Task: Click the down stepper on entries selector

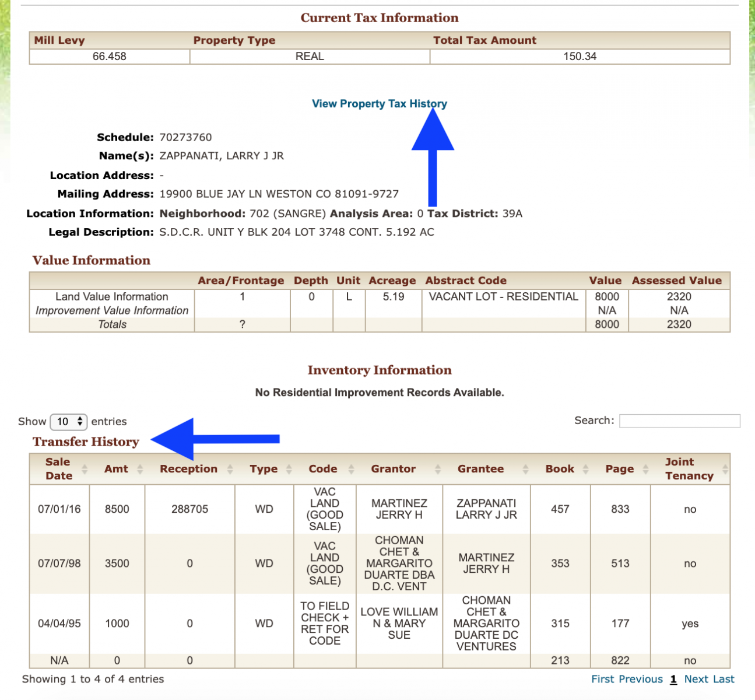Action: tap(81, 424)
